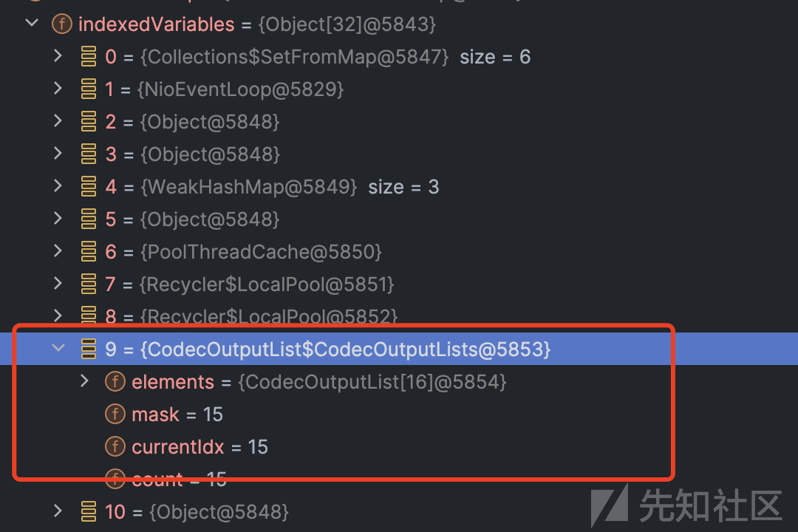Click the field icon beside indexedVariables
The image size is (798, 532).
[62, 24]
